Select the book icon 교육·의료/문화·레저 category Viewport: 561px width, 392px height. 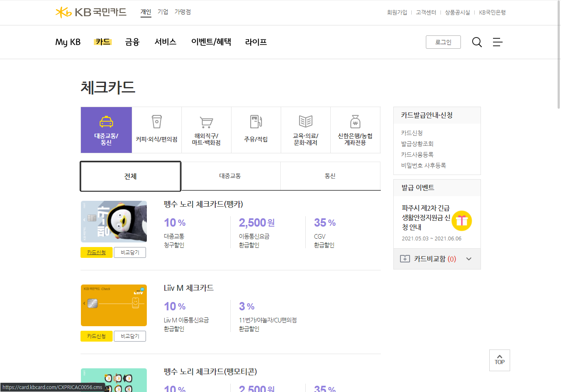pos(305,130)
